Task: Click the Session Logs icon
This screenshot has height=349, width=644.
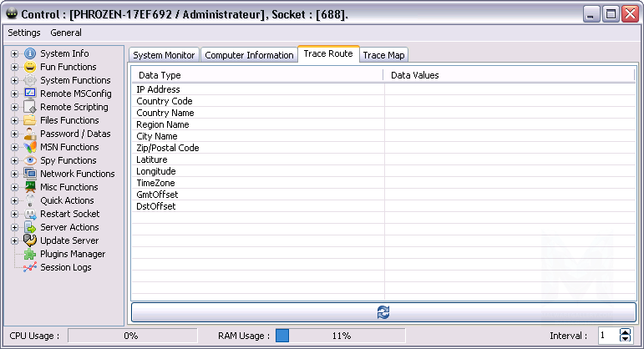Action: [x=30, y=267]
